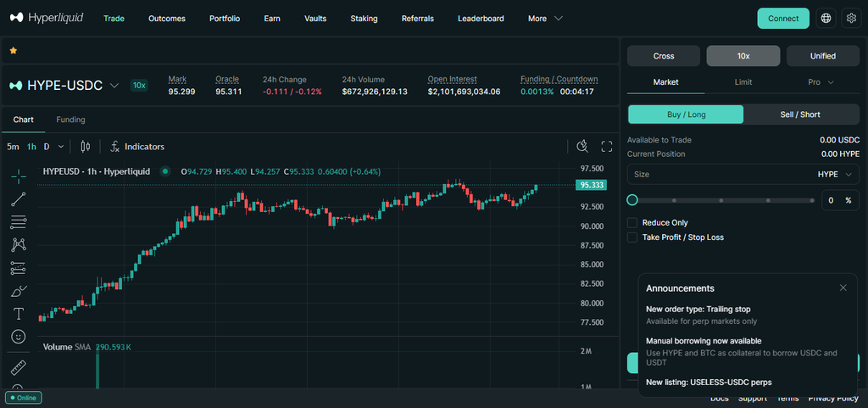The height and width of the screenshot is (408, 868).
Task: Enable Take Profit / Stop Loss
Action: pos(632,237)
